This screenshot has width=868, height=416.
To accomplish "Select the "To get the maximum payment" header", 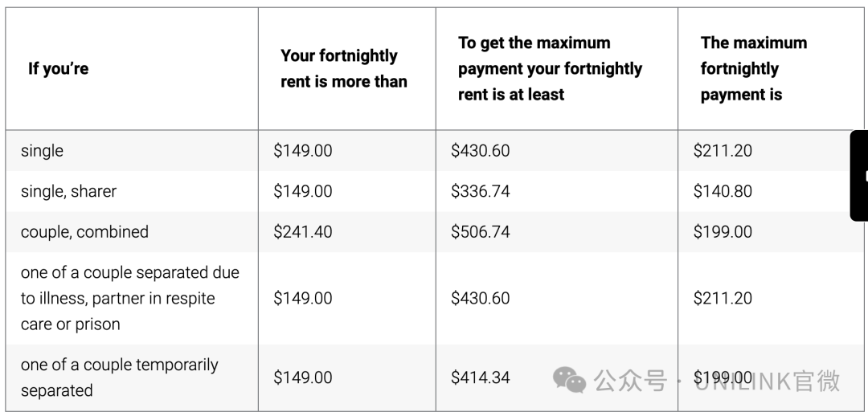I will [550, 69].
